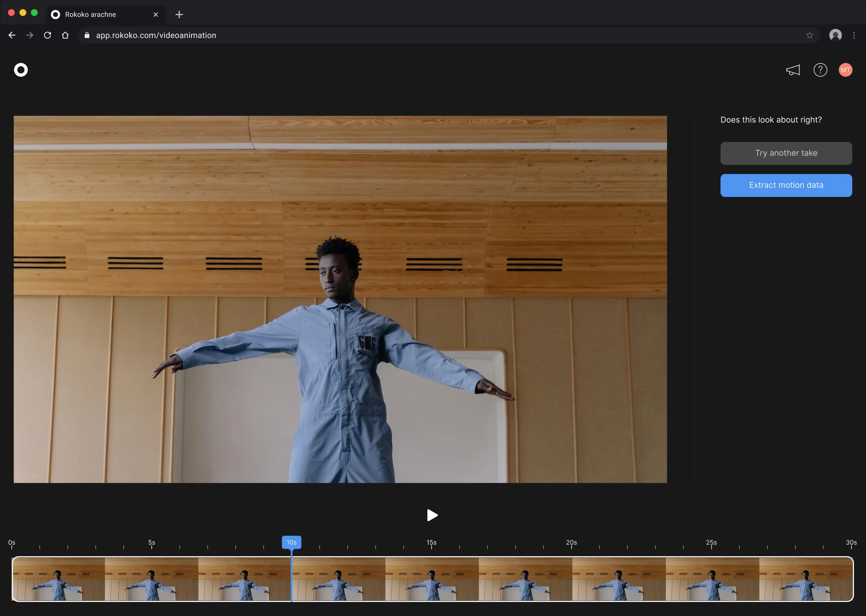Open the help question-mark icon
The height and width of the screenshot is (616, 866).
pyautogui.click(x=820, y=70)
